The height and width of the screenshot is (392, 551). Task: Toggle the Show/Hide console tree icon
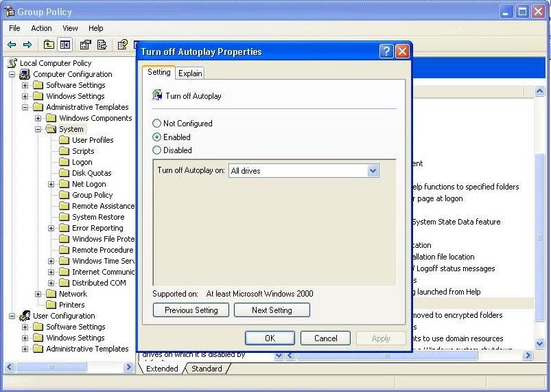click(x=65, y=45)
